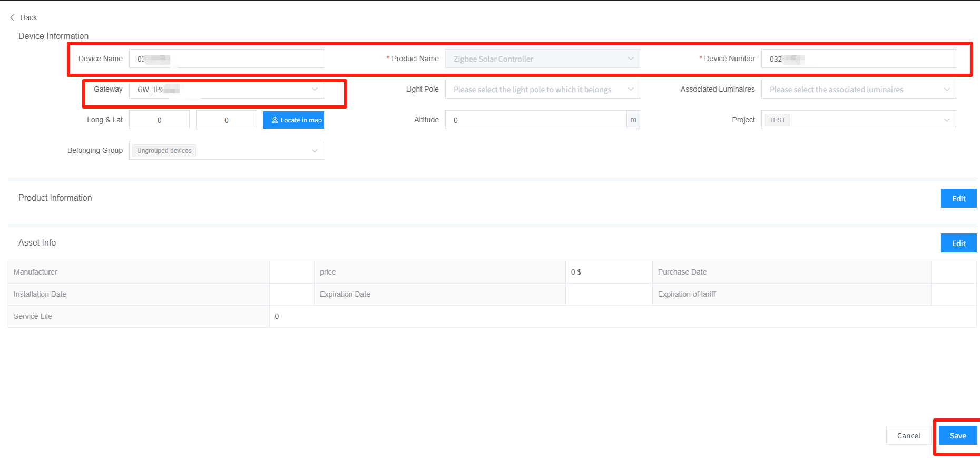Click the Back arrow icon
Image resolution: width=980 pixels, height=458 pixels.
pyautogui.click(x=12, y=17)
